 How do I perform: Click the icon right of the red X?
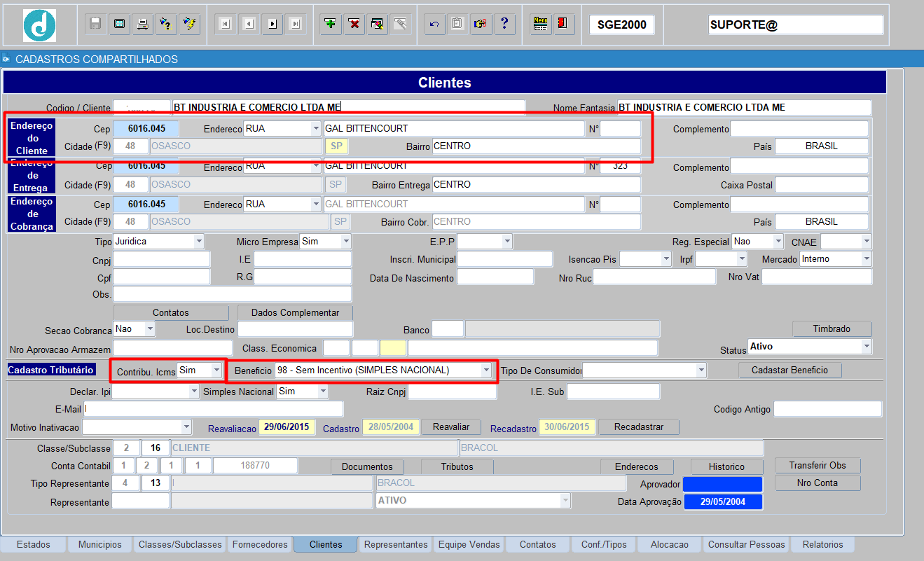(378, 24)
